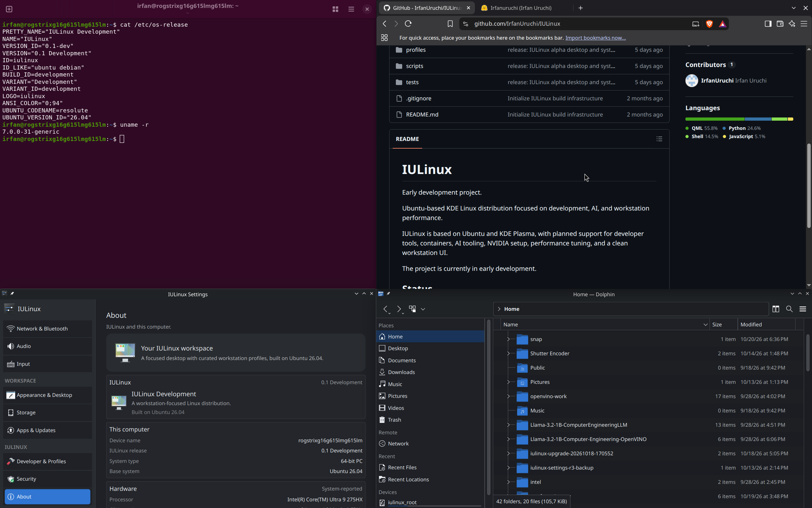Open browser new tab
The image size is (812, 508).
coord(580,8)
